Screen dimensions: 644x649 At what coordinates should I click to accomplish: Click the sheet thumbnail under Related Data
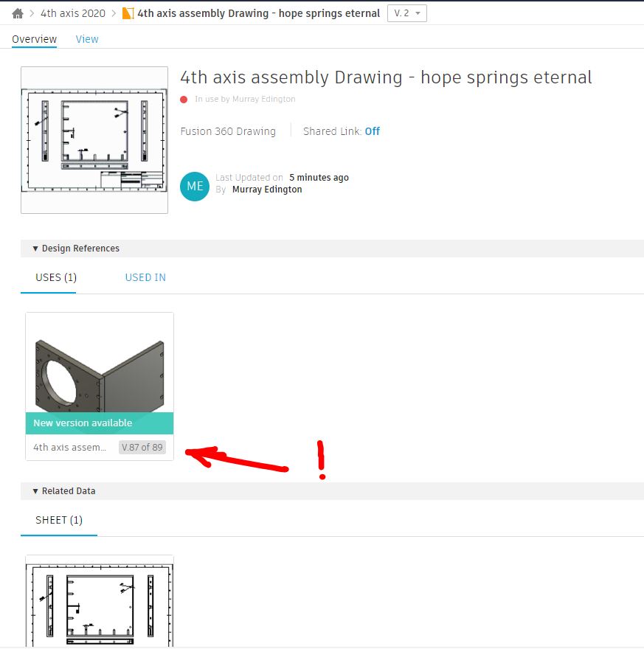[x=99, y=601]
